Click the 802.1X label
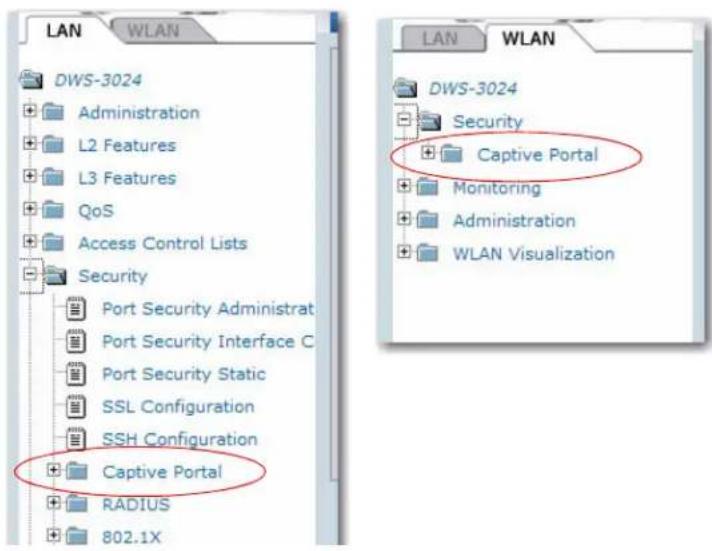Viewport: 712px width, 551px height. [132, 537]
